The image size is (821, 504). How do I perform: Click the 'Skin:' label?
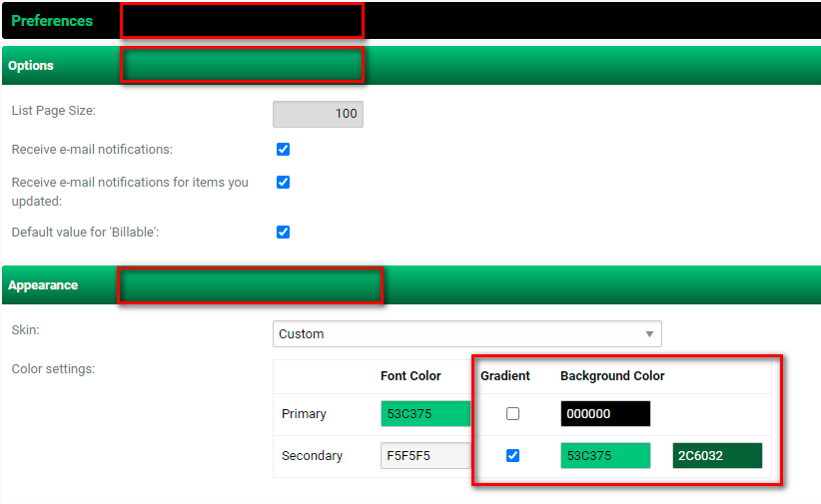click(x=26, y=330)
